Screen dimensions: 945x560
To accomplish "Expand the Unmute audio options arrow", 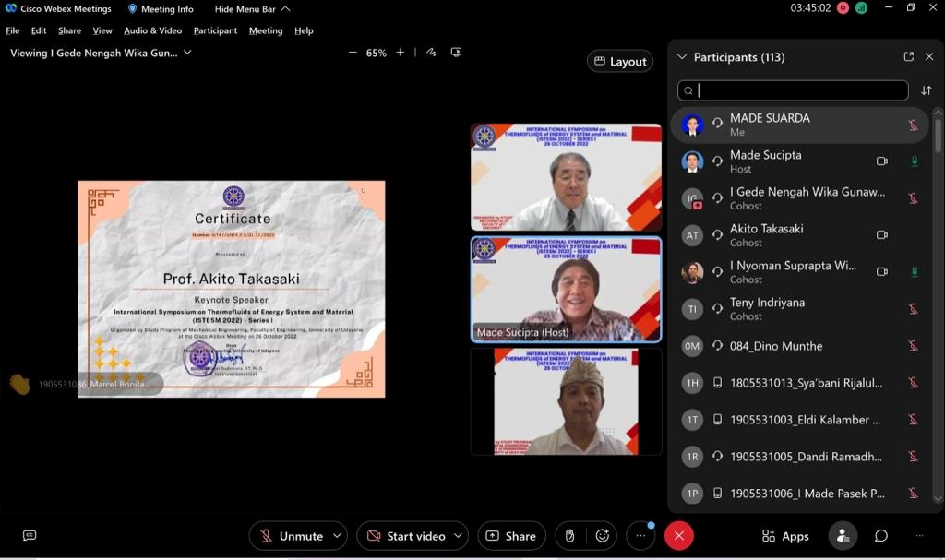I will [337, 536].
